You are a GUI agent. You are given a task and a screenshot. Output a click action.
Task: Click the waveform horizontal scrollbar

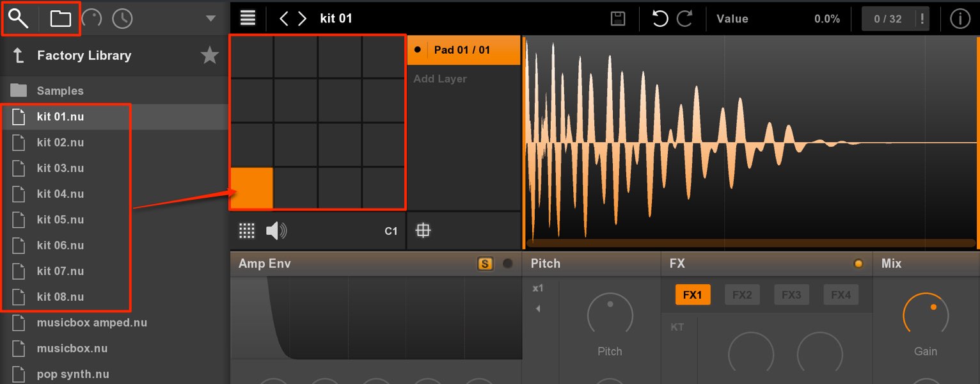pos(750,243)
